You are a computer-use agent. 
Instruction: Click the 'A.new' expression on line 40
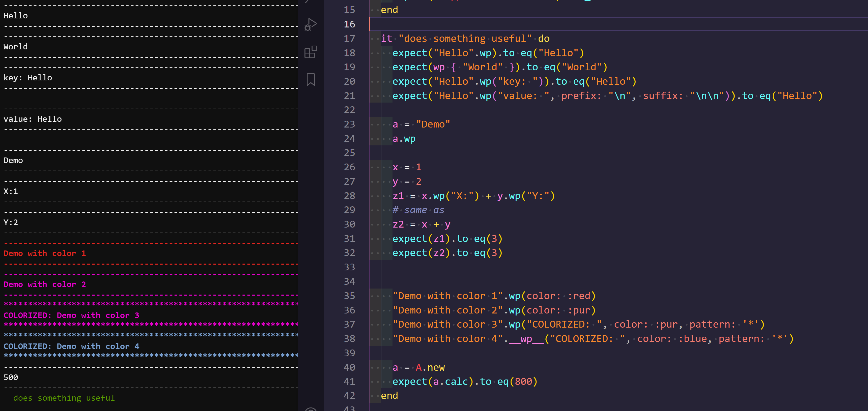pyautogui.click(x=430, y=367)
